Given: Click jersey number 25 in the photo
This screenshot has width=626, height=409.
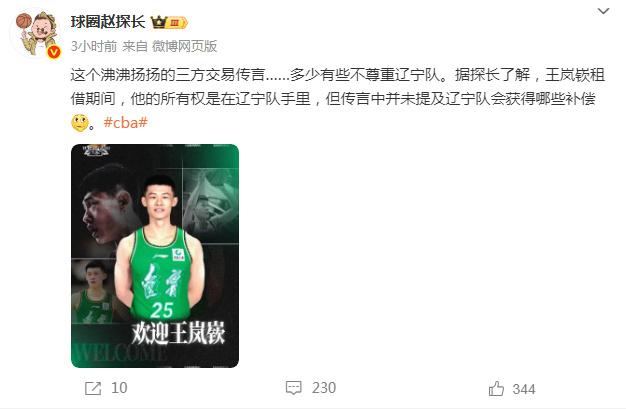Looking at the screenshot, I should coord(162,310).
